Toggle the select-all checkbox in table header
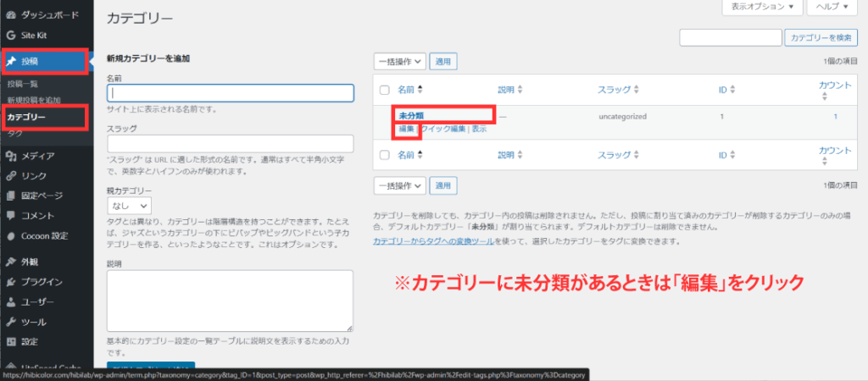 (385, 90)
